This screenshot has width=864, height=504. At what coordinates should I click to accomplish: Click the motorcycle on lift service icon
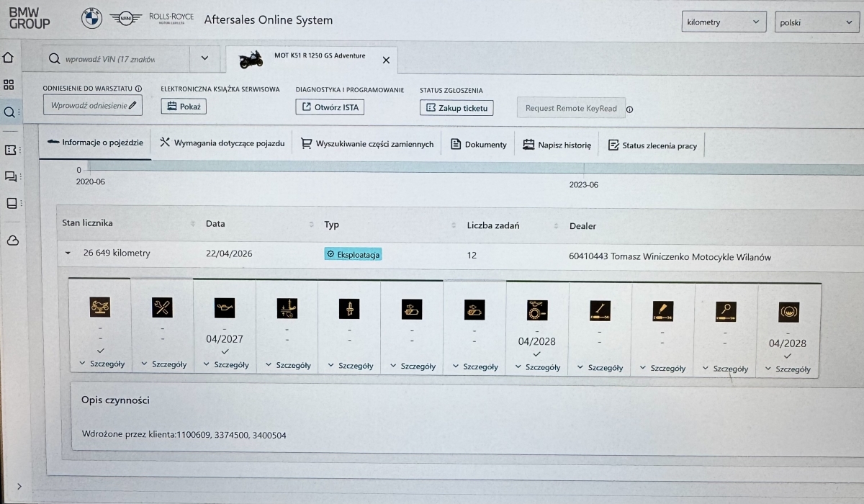click(100, 307)
